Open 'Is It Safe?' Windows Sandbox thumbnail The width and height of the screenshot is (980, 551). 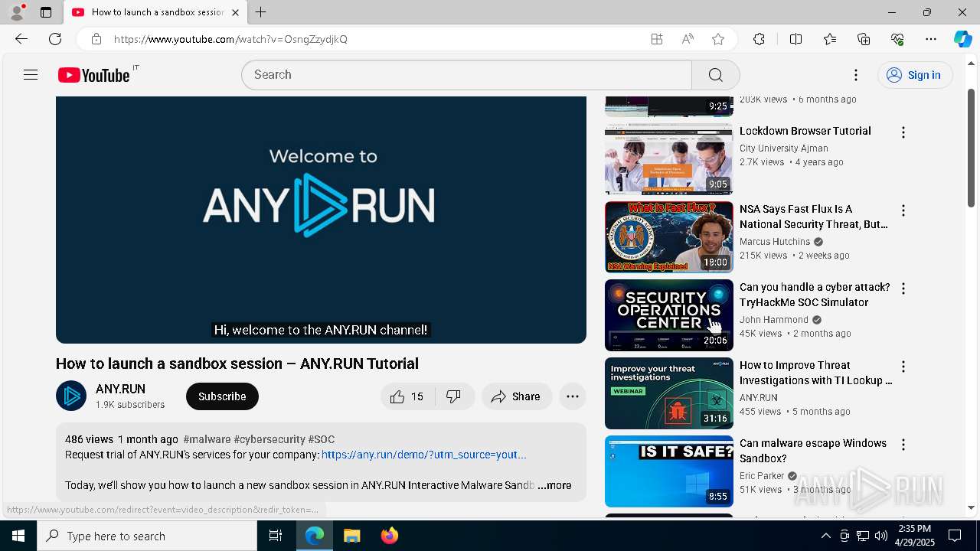[668, 471]
